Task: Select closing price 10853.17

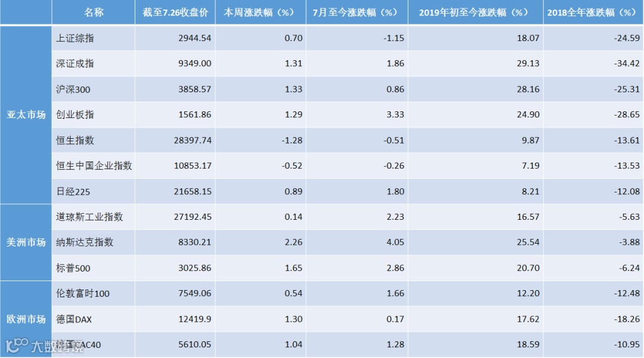Action: coord(193,166)
